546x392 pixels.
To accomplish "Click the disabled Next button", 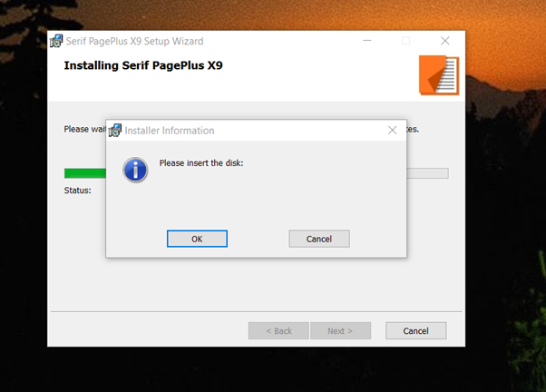I will point(340,330).
